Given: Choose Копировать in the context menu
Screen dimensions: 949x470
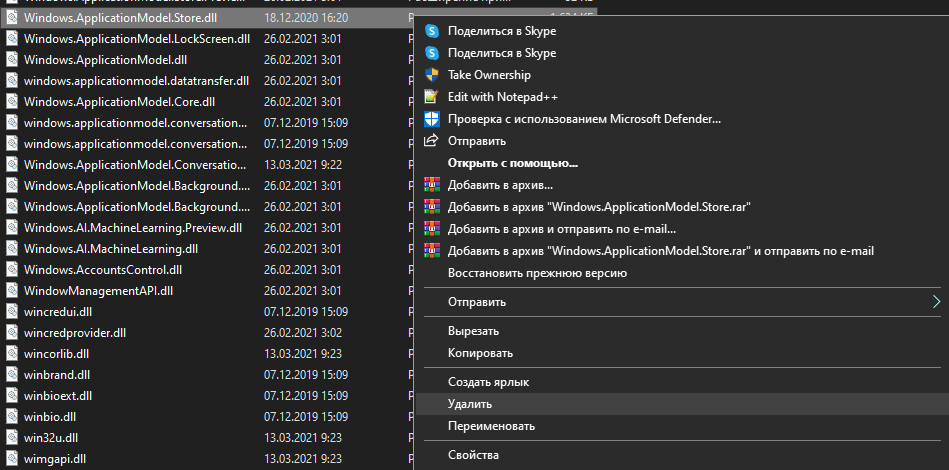Looking at the screenshot, I should tap(481, 353).
